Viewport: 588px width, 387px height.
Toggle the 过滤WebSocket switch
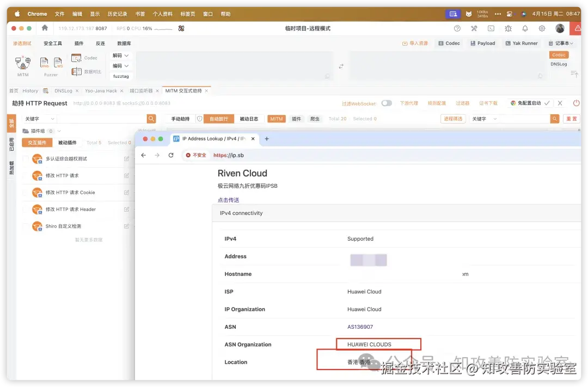pos(387,103)
